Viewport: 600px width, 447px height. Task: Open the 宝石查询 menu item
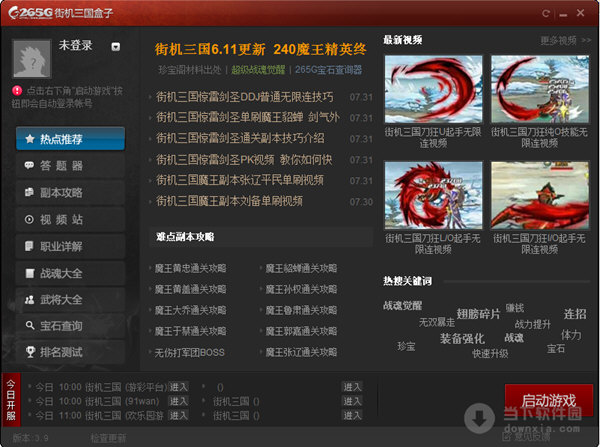(70, 326)
